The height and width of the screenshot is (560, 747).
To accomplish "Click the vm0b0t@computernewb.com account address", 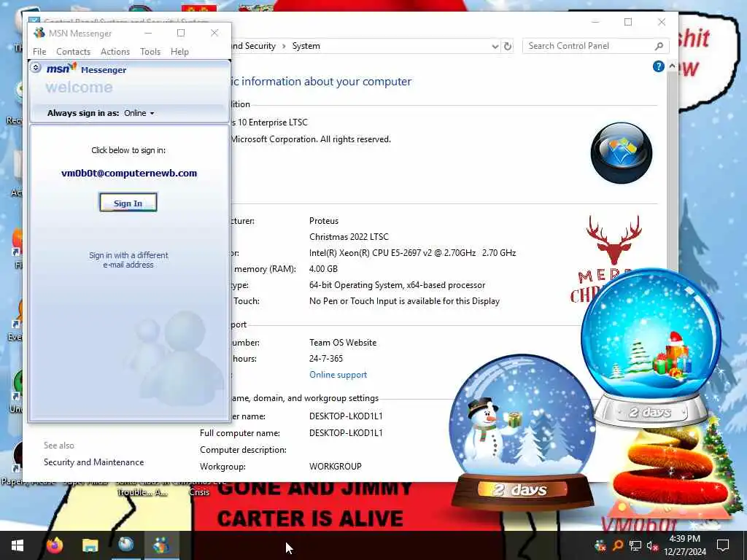I will (x=129, y=174).
